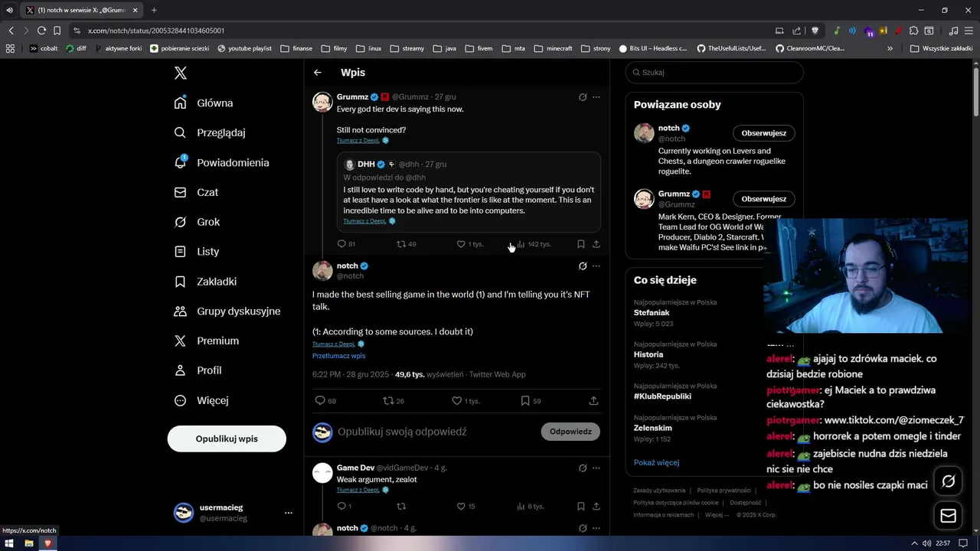Open Czat messages
The width and height of the screenshot is (980, 551).
tap(197, 192)
